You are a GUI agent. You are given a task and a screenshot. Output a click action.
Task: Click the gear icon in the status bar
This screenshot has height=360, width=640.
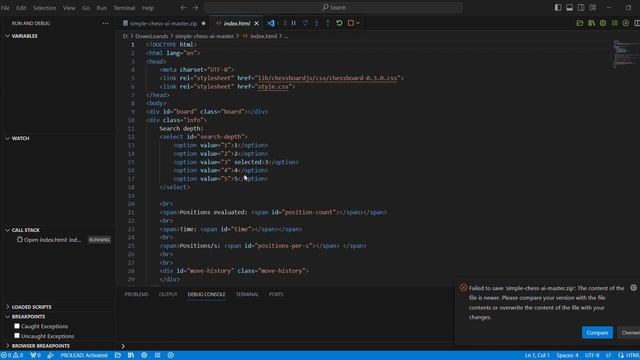click(x=144, y=355)
